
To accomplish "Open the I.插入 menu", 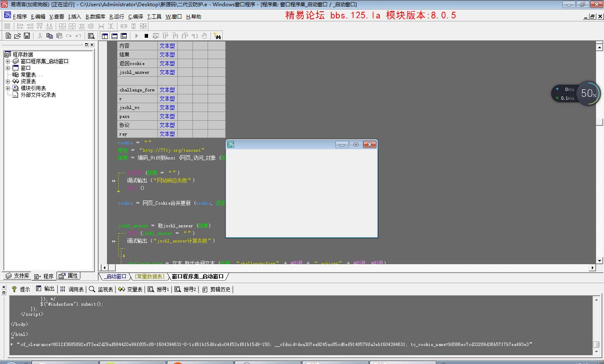I will (75, 17).
